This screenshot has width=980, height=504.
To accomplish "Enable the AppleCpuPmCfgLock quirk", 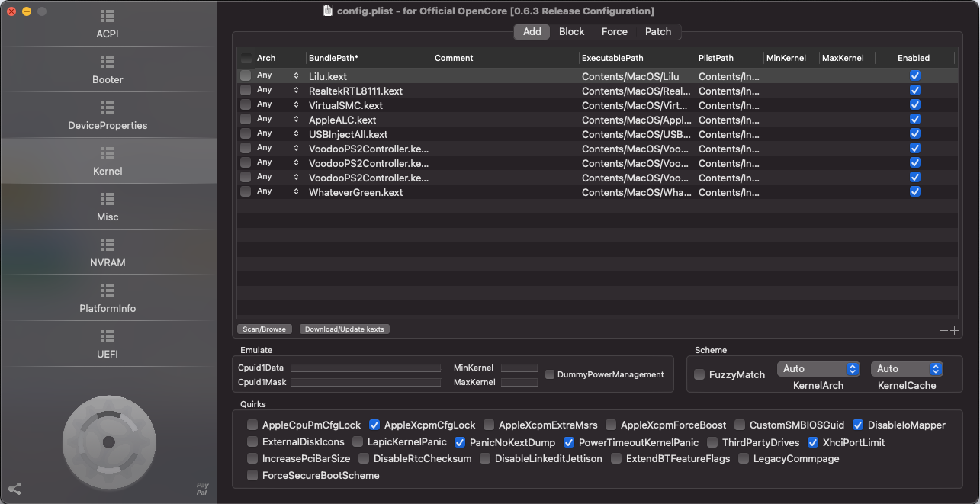I will pyautogui.click(x=252, y=425).
